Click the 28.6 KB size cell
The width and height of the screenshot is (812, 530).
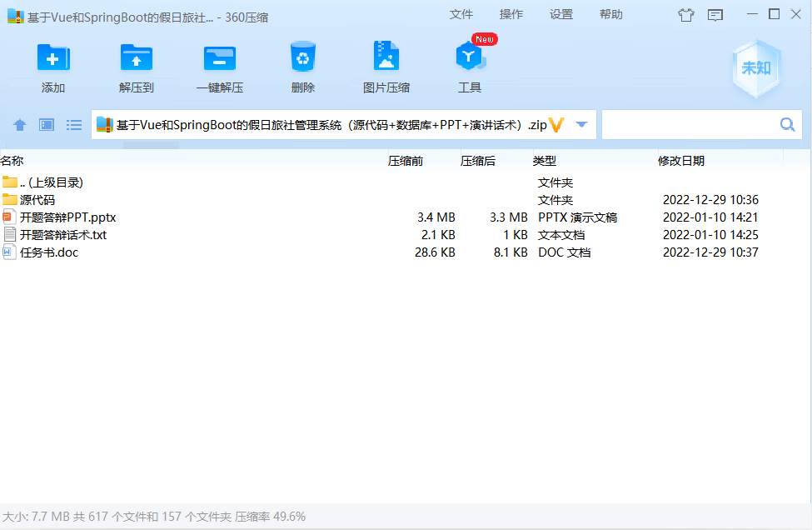coord(435,252)
